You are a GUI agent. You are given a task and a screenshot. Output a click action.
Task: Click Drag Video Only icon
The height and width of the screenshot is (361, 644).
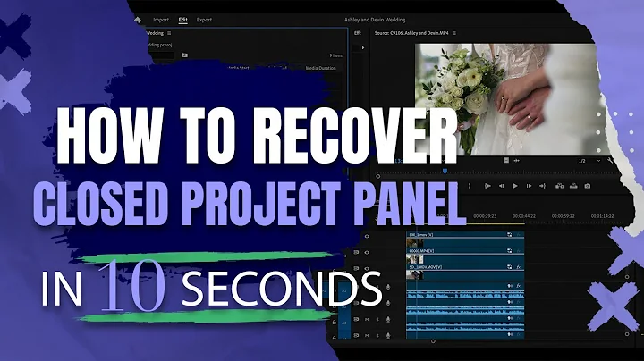tap(506, 161)
